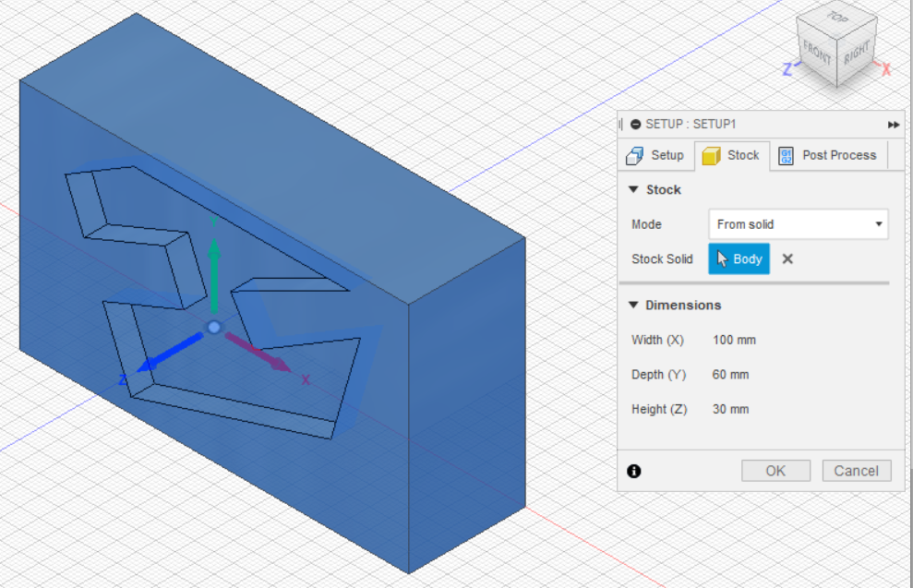Collapse the Stock section triangle

coord(633,189)
